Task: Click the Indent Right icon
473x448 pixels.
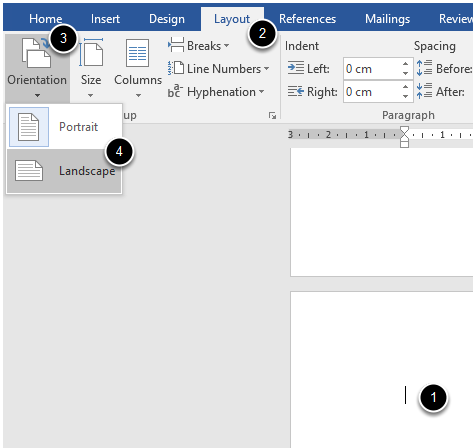Action: tap(296, 91)
